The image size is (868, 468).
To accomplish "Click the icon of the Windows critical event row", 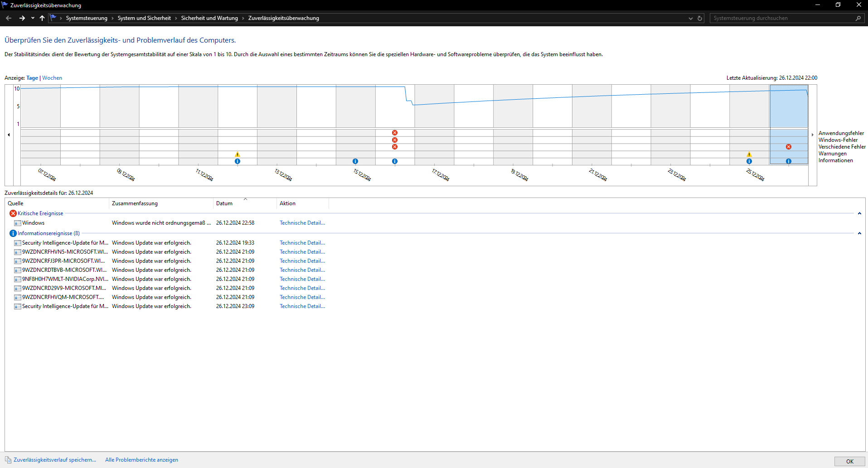I will [18, 223].
